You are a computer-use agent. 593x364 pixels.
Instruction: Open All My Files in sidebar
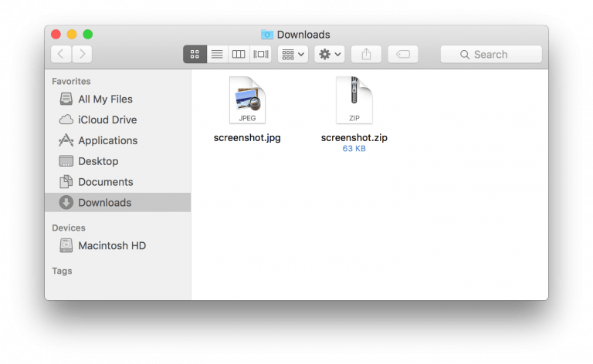117,99
